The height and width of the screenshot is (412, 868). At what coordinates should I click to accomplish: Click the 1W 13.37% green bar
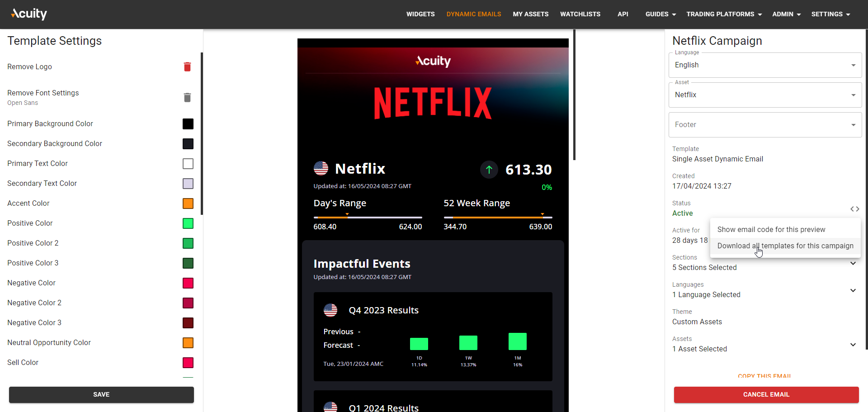(x=468, y=343)
